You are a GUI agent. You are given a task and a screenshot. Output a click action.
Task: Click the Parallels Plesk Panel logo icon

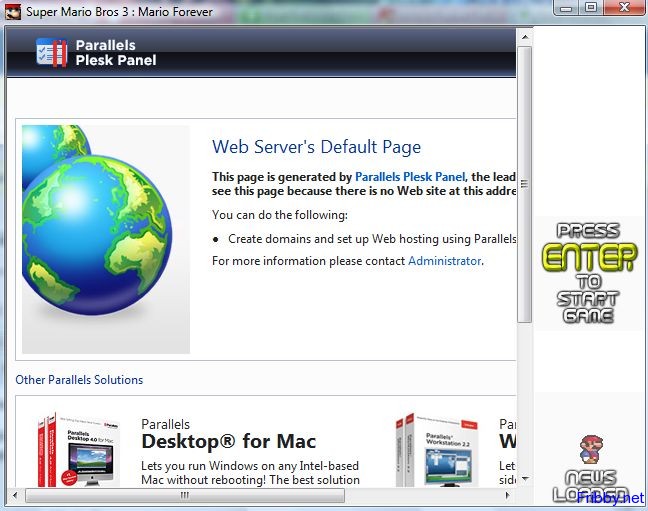(x=51, y=53)
